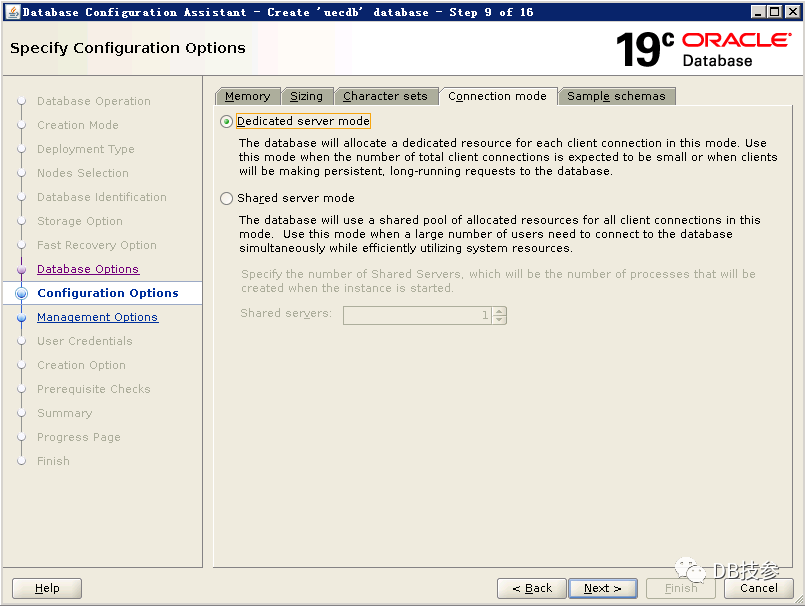Click the Database Options step bullet icon
The width and height of the screenshot is (805, 606).
click(22, 270)
